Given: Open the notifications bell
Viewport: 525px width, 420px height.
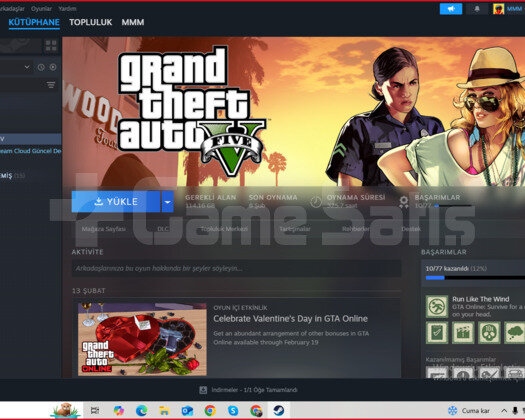Looking at the screenshot, I should coord(477,9).
